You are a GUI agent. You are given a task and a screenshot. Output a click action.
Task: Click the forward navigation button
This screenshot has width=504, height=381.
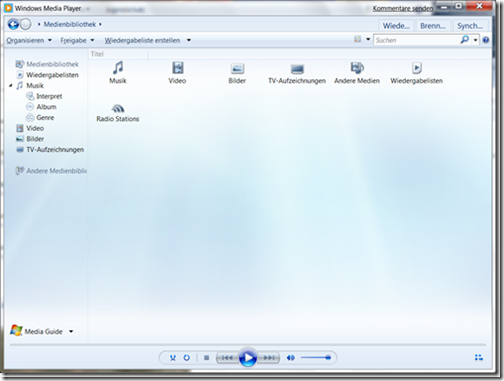[x=26, y=24]
